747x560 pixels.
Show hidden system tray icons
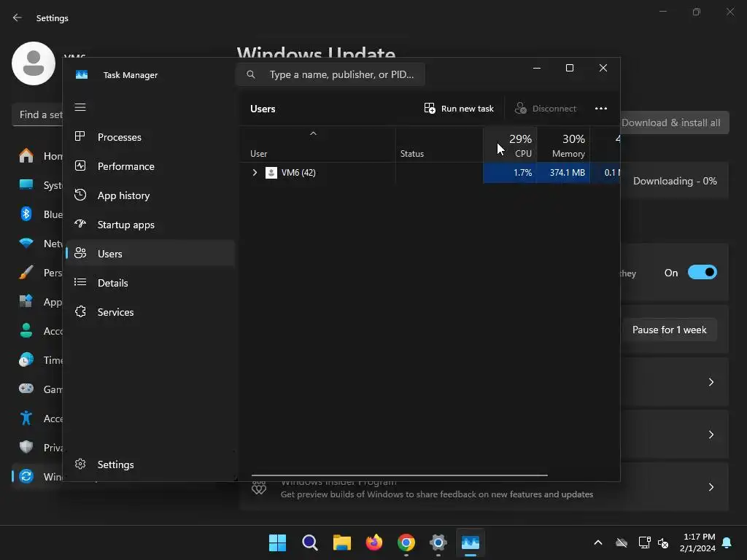click(598, 542)
